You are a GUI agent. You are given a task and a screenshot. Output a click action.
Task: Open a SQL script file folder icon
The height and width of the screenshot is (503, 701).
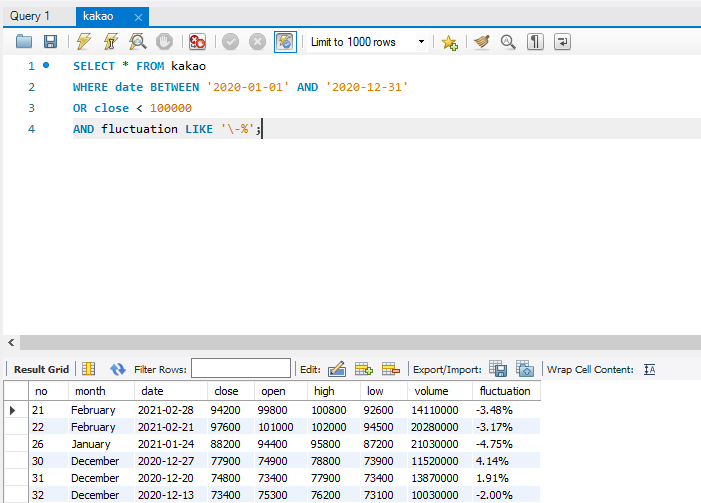(x=24, y=42)
